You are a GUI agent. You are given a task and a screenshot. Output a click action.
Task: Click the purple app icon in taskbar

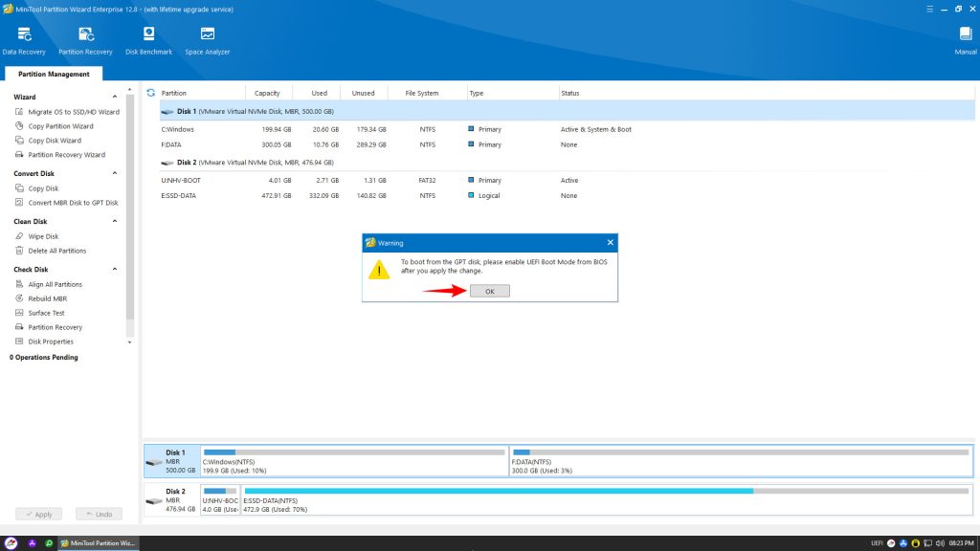32,543
